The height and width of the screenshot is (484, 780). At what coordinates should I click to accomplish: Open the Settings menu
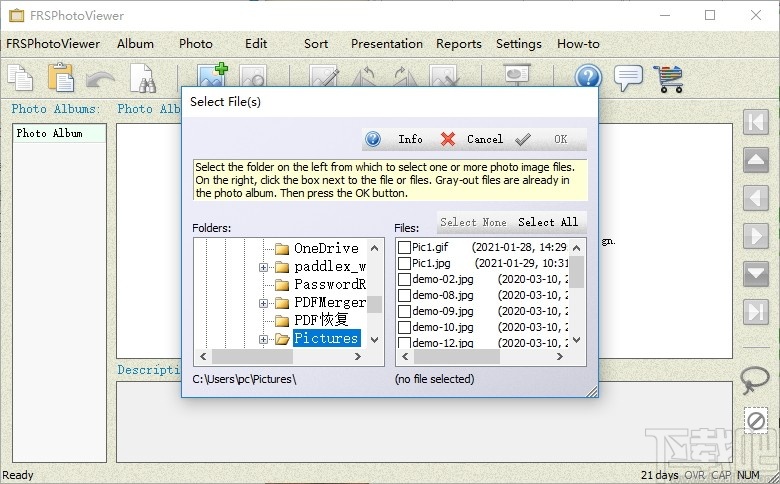tap(519, 44)
